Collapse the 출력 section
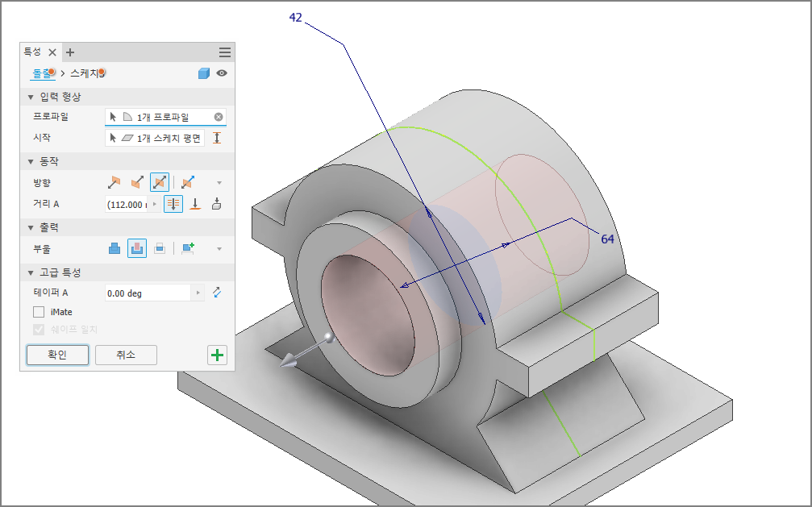Screen dimensions: 812x507 [31, 227]
